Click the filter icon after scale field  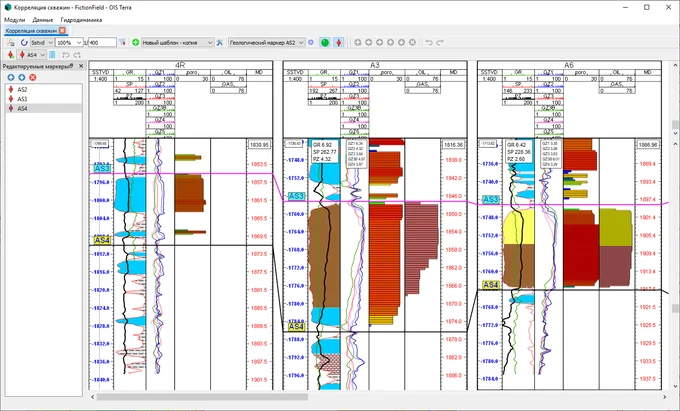click(x=123, y=43)
